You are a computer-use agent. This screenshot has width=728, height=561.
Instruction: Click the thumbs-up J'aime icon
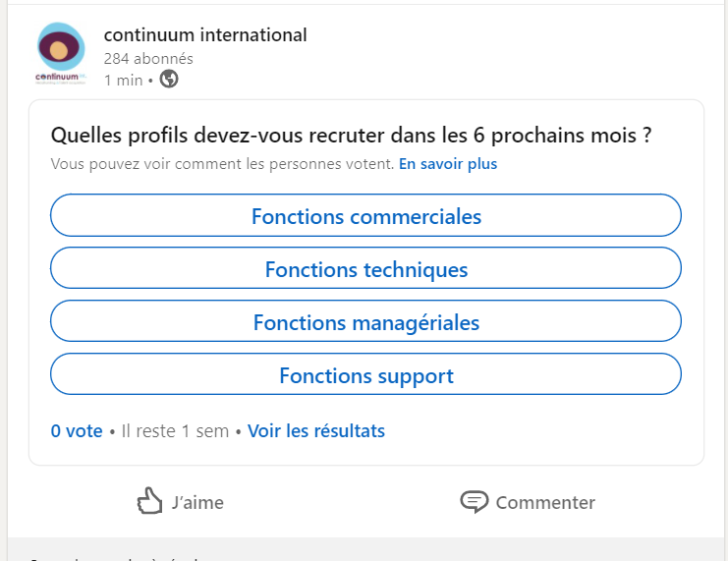149,501
